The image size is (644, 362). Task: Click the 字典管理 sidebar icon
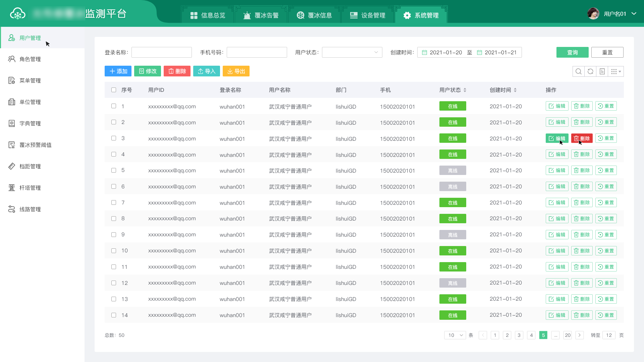(12, 123)
